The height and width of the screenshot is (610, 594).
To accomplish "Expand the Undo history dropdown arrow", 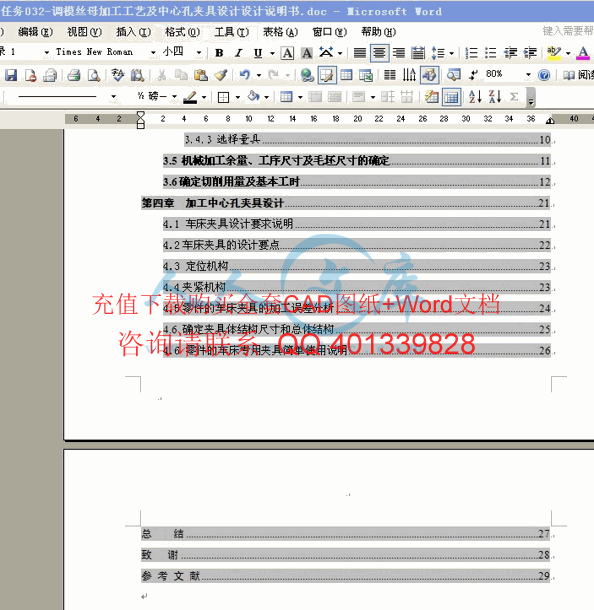I will click(x=259, y=75).
